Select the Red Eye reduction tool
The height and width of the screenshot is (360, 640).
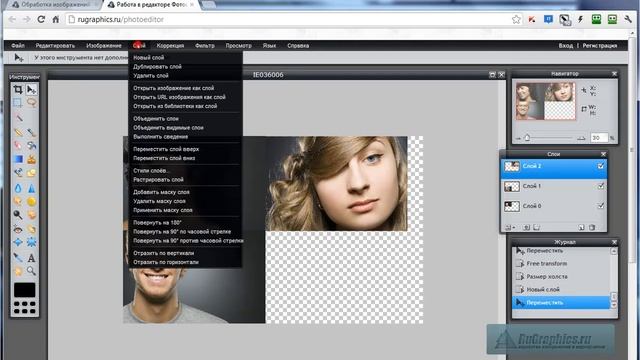[x=18, y=229]
